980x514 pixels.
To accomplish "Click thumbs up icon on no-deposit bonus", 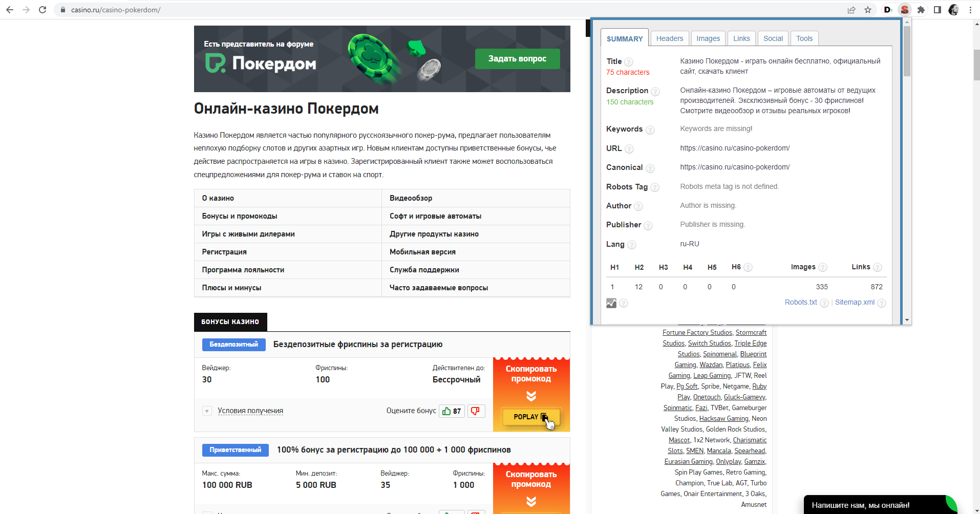I will click(446, 411).
